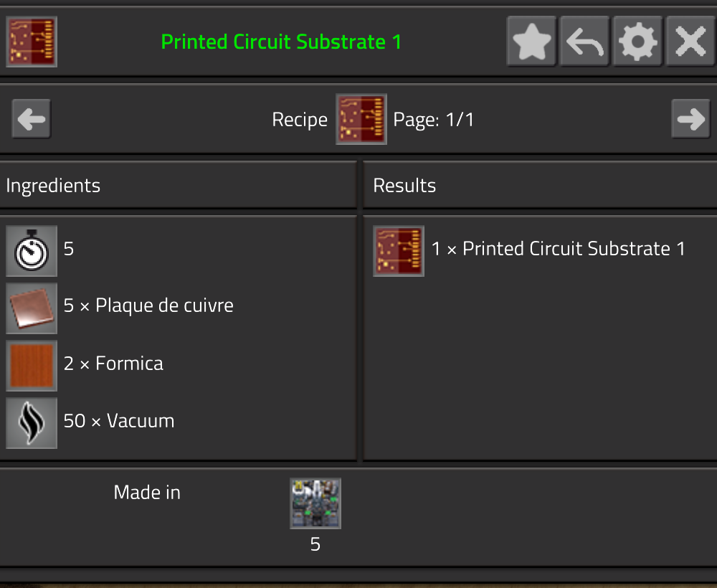The image size is (717, 588).
Task: Click the Ingredients header
Action: tap(53, 186)
